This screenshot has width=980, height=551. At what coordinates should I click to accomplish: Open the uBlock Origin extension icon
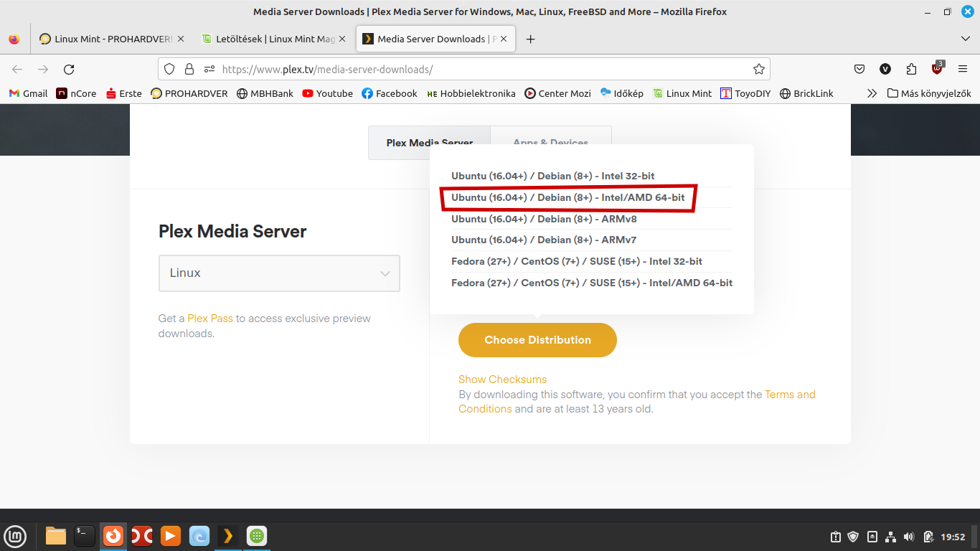938,69
